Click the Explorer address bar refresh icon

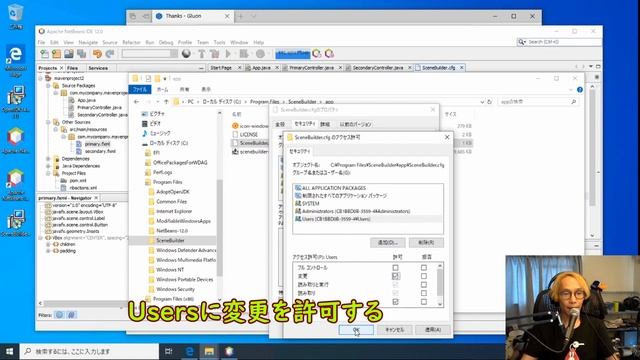coord(489,102)
